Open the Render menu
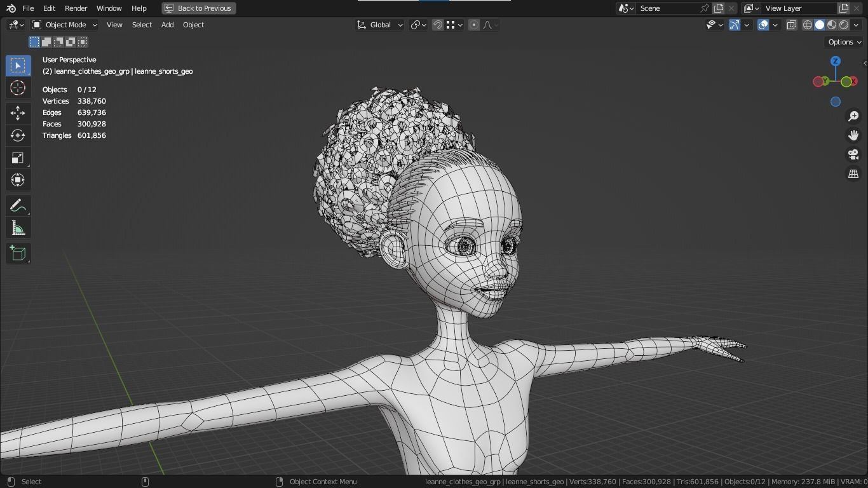The width and height of the screenshot is (868, 488). 76,8
